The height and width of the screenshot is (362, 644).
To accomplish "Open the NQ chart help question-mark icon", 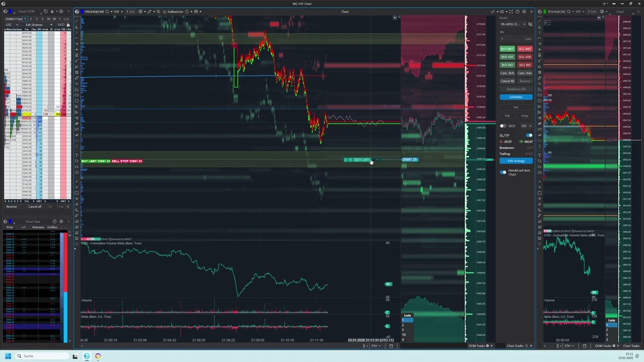I will (517, 12).
